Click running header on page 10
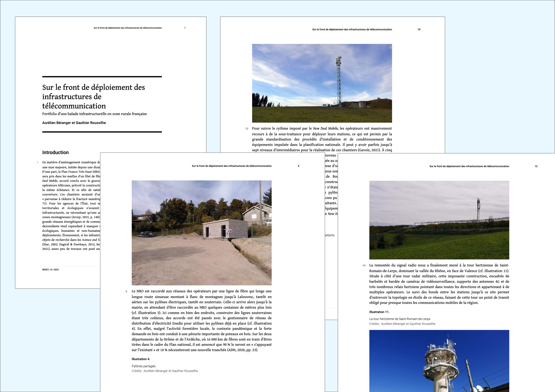Screen dimensions: 555x392 (x=352, y=29)
